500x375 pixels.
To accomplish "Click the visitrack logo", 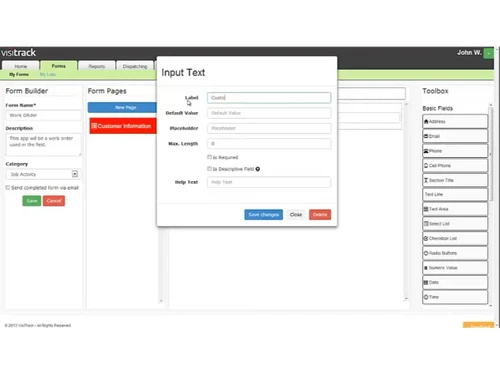I will click(x=18, y=53).
